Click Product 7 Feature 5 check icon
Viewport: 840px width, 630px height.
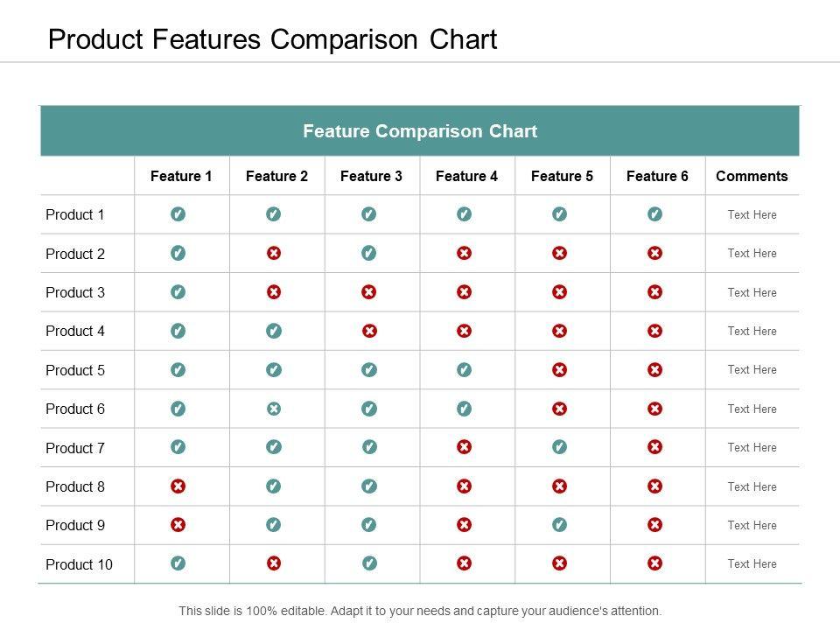tap(560, 448)
